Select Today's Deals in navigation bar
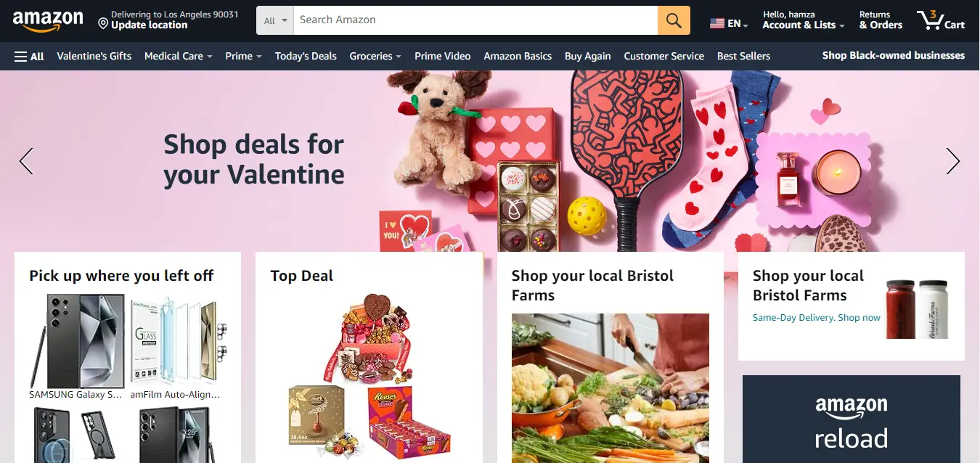Screen dimensions: 980x463 (306, 56)
